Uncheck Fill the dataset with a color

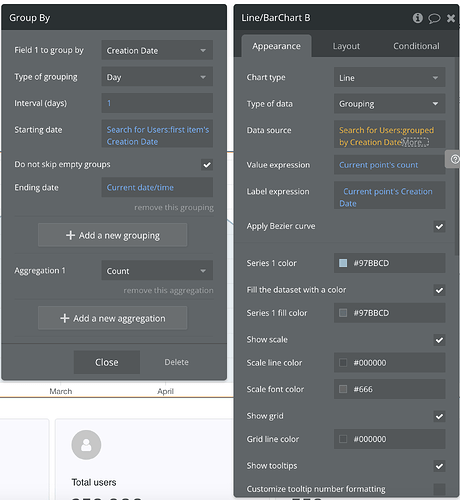tap(439, 290)
